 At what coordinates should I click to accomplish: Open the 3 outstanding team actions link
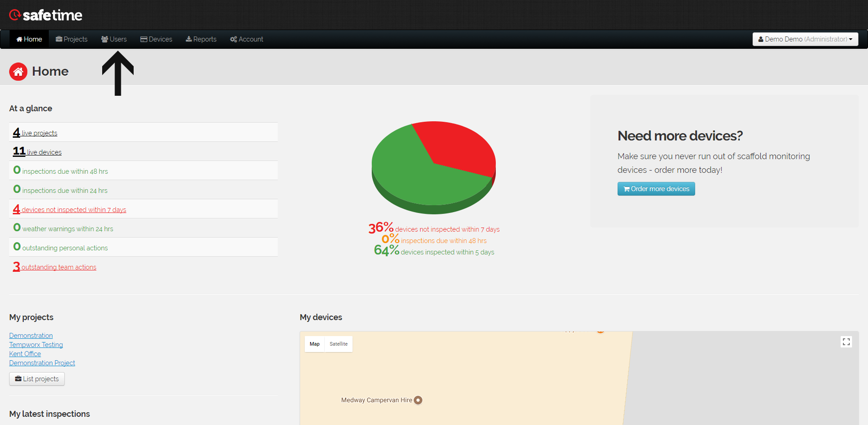[55, 267]
